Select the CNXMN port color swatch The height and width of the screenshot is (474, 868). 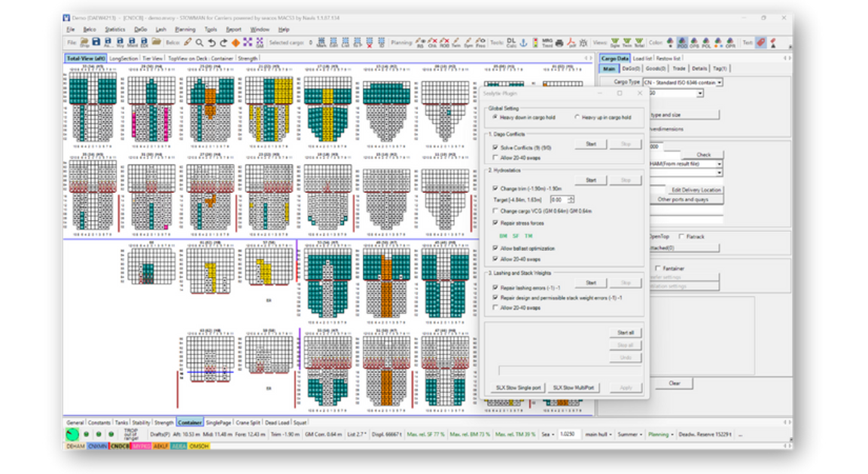click(97, 446)
